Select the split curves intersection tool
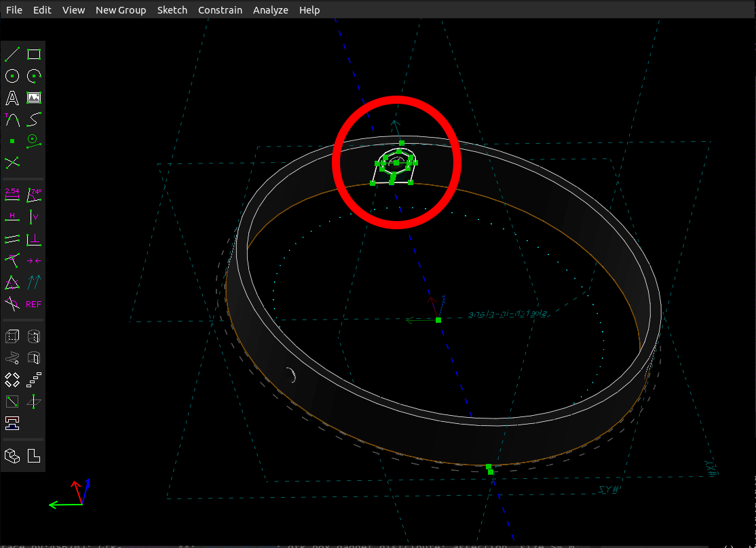Image resolution: width=756 pixels, height=548 pixels. pos(12,163)
